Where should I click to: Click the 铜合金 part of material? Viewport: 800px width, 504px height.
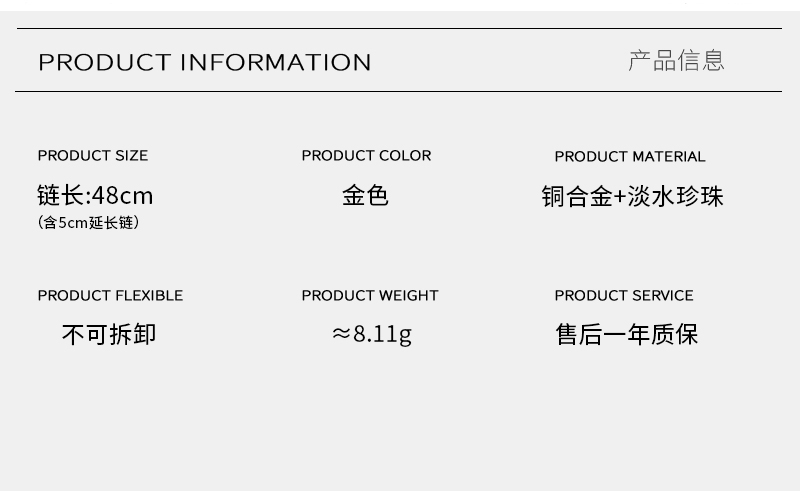(x=577, y=196)
